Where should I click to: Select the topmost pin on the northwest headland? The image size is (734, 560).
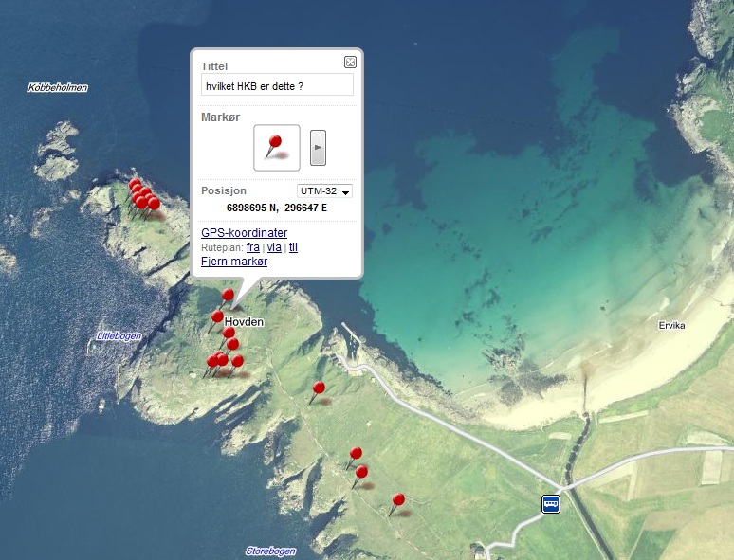click(x=135, y=184)
